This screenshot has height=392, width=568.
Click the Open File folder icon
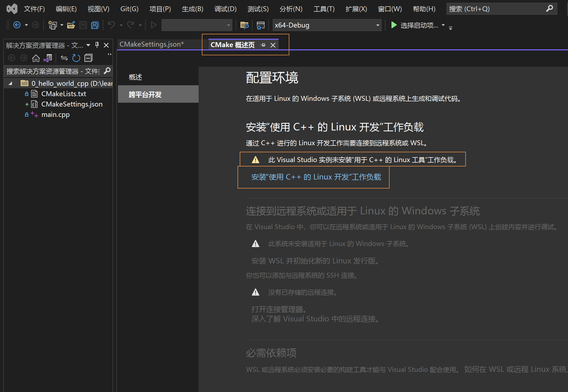(x=71, y=25)
